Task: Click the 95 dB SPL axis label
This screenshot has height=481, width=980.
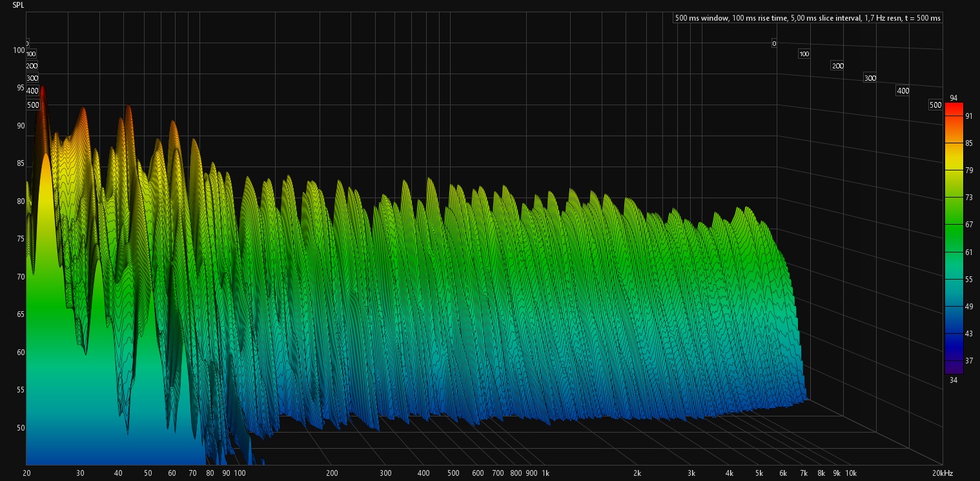Action: coord(20,88)
